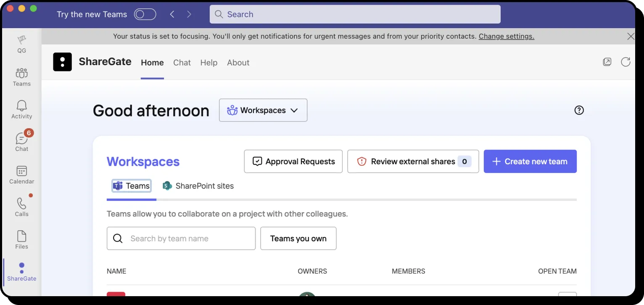Open the About tab
644x305 pixels.
pyautogui.click(x=238, y=63)
